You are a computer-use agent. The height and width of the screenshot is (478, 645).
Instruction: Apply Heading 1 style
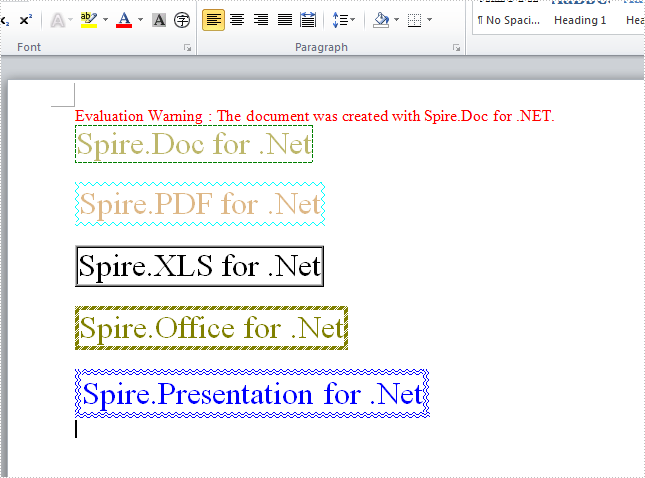pyautogui.click(x=580, y=20)
